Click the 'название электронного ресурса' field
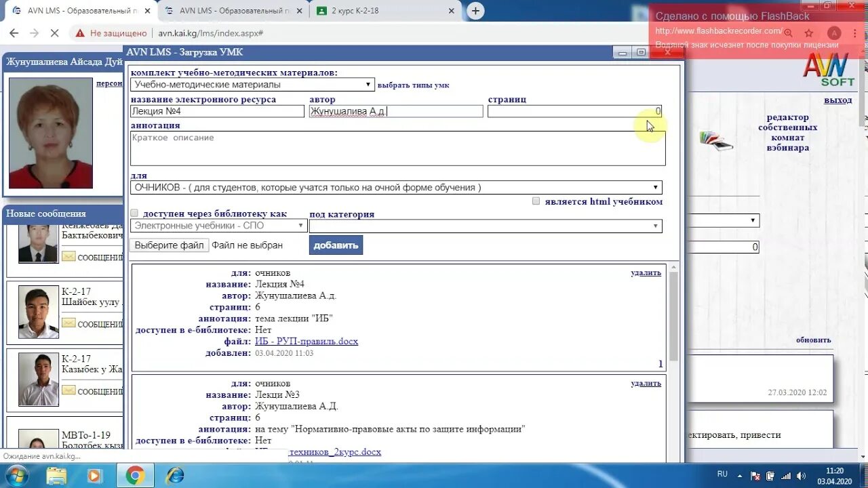This screenshot has height=488, width=868. 217,111
